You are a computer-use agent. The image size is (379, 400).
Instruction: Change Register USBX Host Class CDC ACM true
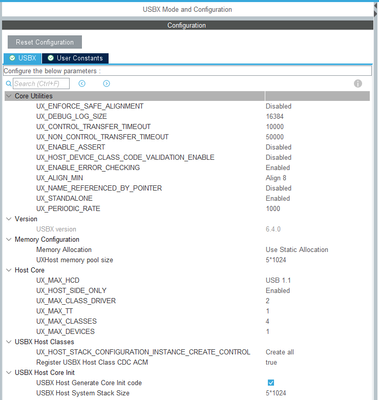coord(271,362)
